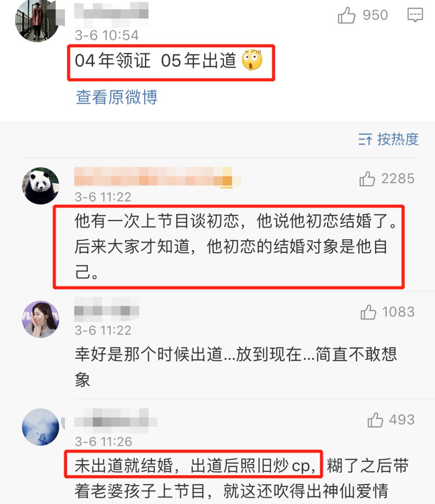Tap the sort icon beside 按热度
Image resolution: width=435 pixels, height=504 pixels.
[x=365, y=140]
